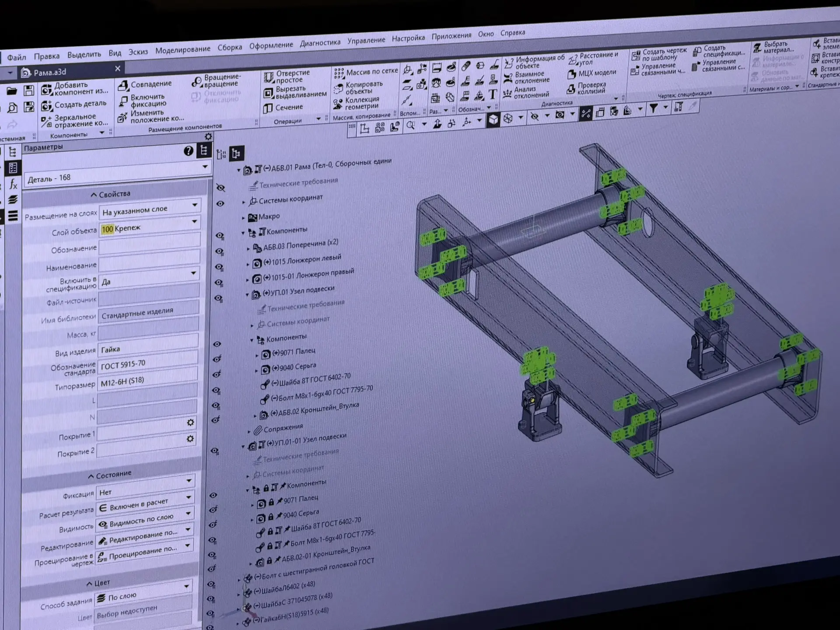Run the Проверка коллизий command

point(586,88)
